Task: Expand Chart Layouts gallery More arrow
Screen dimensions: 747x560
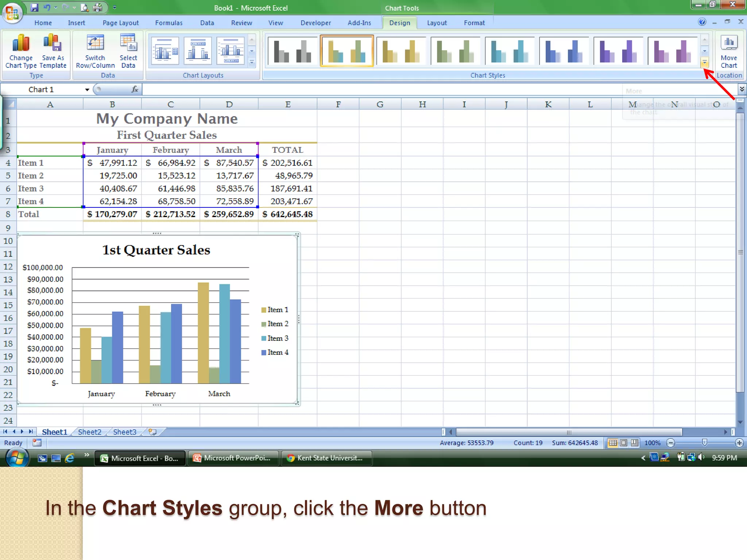Action: click(x=252, y=63)
